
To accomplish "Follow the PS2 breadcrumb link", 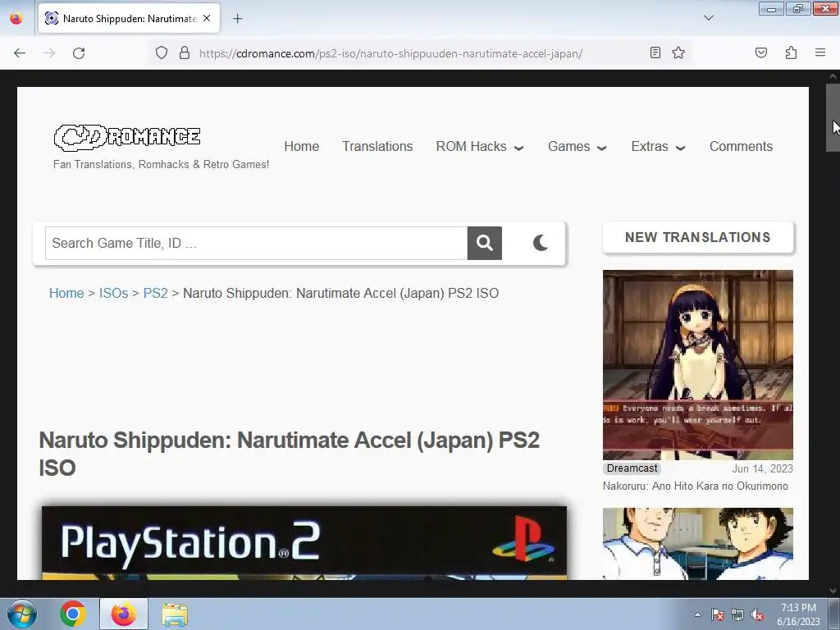I will click(x=155, y=293).
